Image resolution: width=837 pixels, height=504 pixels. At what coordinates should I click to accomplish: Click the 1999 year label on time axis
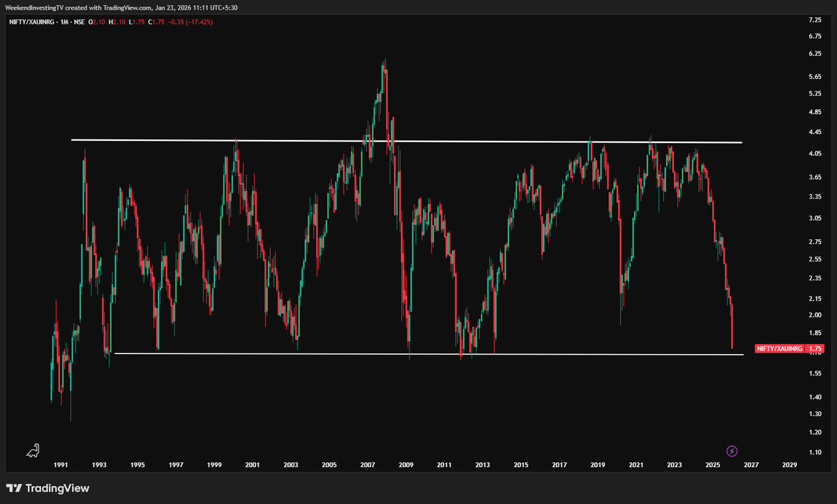(214, 465)
